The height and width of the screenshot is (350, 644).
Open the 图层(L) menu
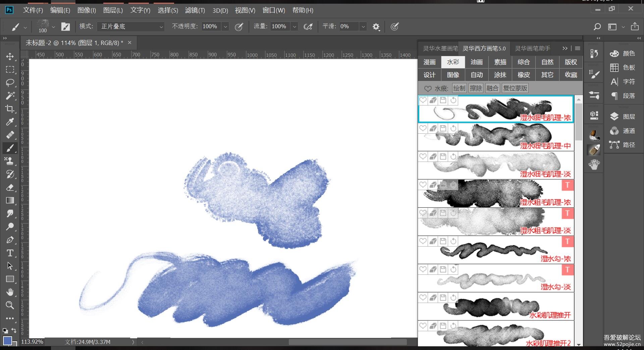113,10
